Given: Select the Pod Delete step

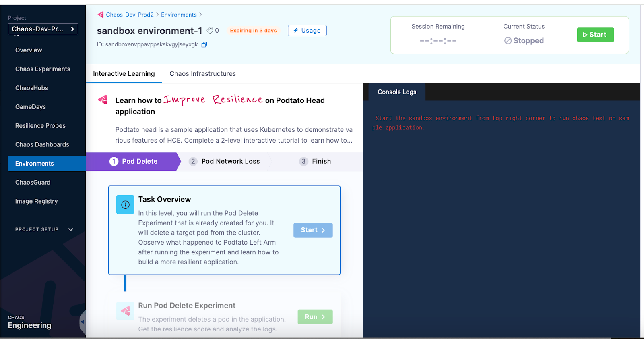Looking at the screenshot, I should click(134, 161).
